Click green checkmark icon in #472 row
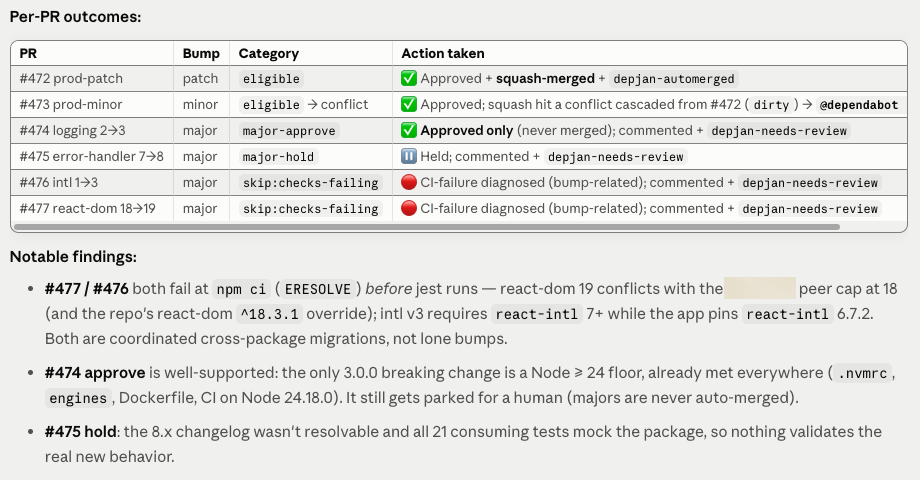 409,78
